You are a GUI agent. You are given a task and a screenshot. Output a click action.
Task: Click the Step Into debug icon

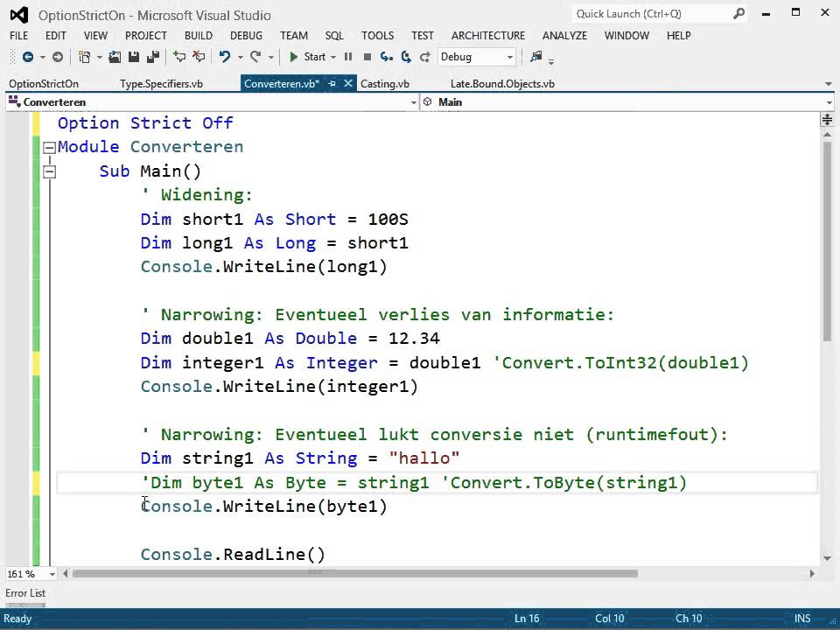(386, 57)
